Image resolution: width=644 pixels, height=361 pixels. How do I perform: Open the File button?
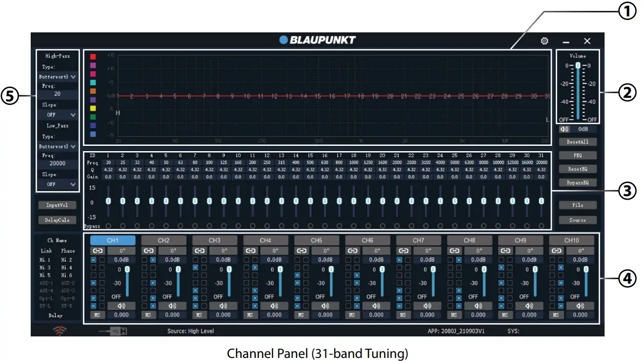578,205
